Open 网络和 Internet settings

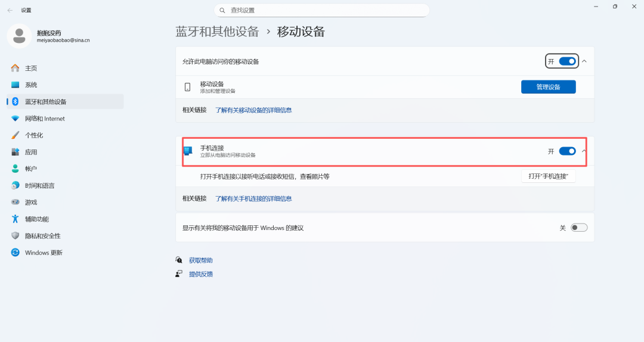(x=66, y=118)
